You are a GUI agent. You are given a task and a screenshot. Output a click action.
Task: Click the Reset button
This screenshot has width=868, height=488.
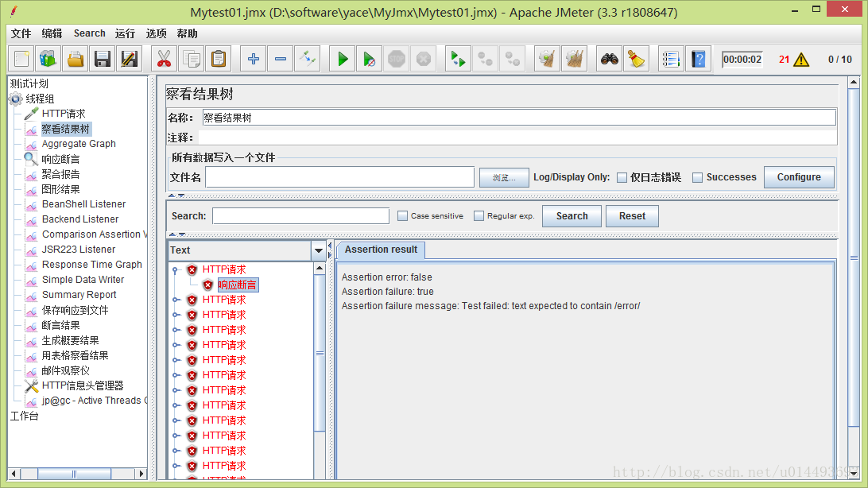(x=632, y=215)
